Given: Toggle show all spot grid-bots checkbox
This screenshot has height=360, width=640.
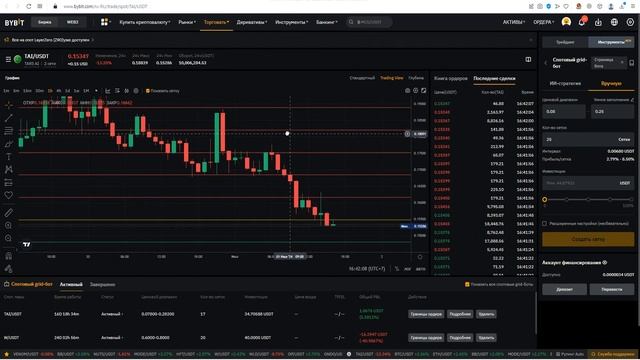Looking at the screenshot, I should 467,284.
